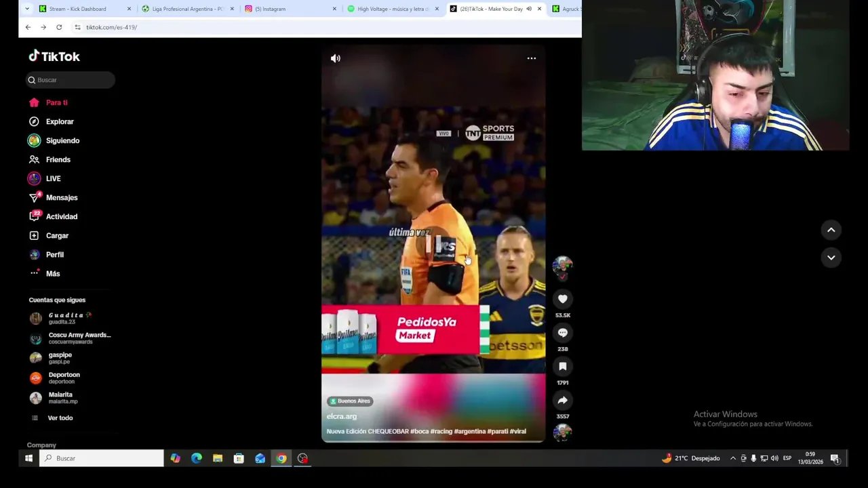The height and width of the screenshot is (488, 868).
Task: Open the creator's avatar above the like button
Action: (563, 266)
